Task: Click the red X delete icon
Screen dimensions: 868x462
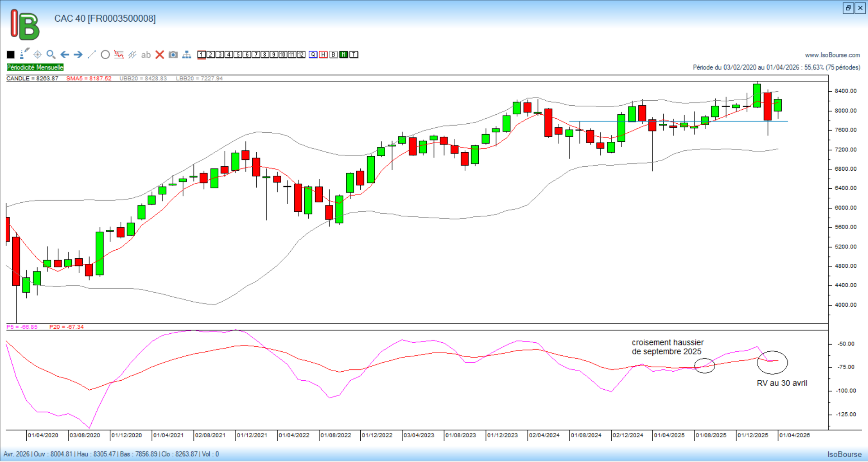Action: point(160,55)
